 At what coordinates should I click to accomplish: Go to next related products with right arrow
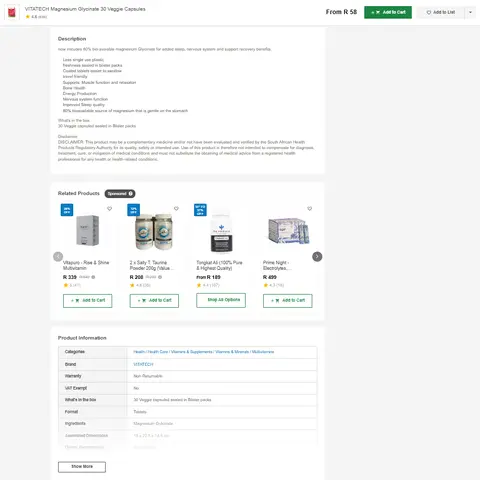(x=317, y=256)
